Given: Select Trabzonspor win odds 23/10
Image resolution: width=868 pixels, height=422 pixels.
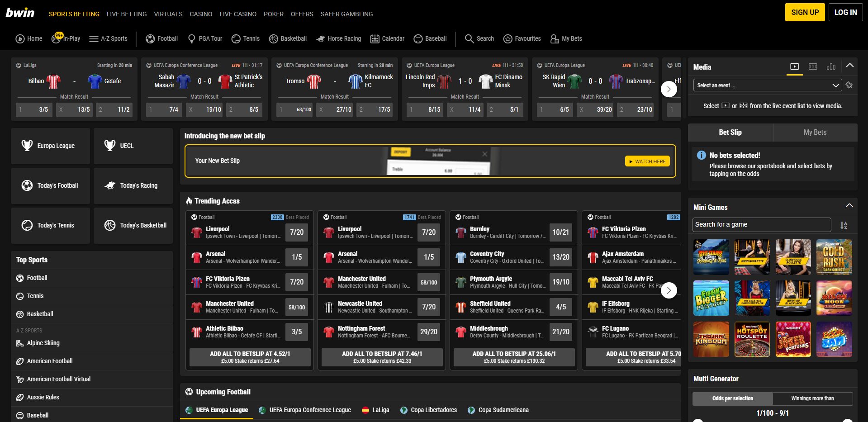Looking at the screenshot, I should 636,109.
